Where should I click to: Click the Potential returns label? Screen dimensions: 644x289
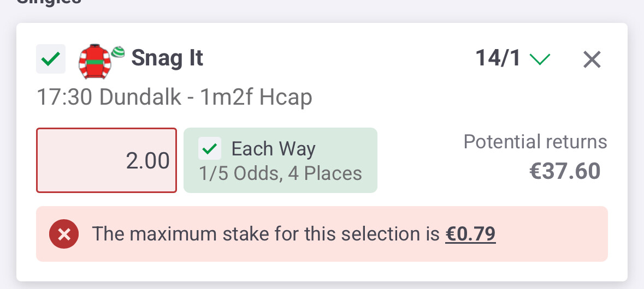pyautogui.click(x=535, y=142)
